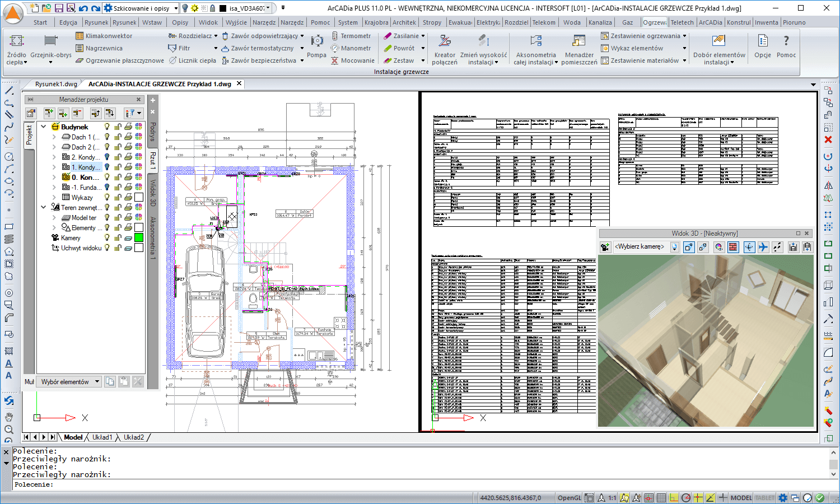Insert a Licznik ciepła heat meter
Viewport: 840px width, 504px height.
pyautogui.click(x=192, y=60)
